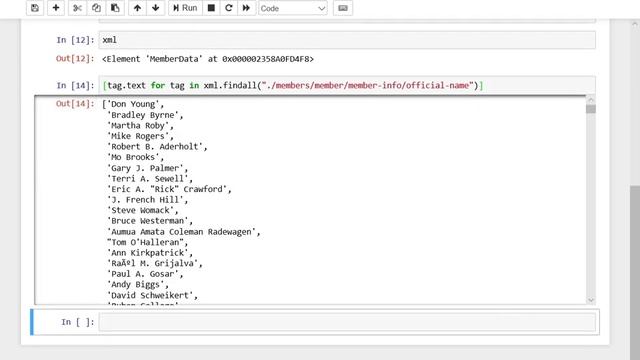This screenshot has height=360, width=640.
Task: Move selected cell up arrow
Action: tap(138, 8)
